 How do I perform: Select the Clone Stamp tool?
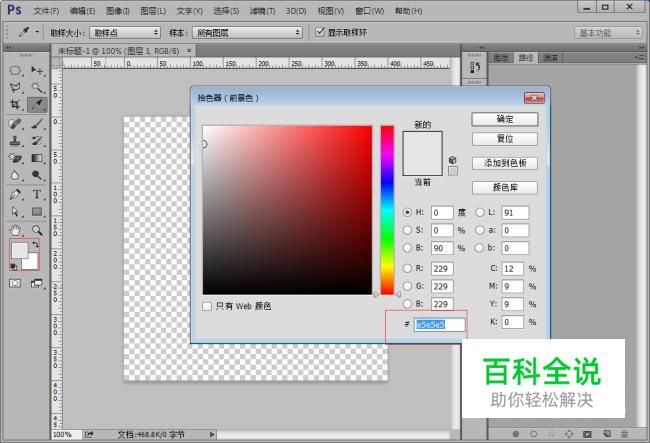[x=15, y=141]
